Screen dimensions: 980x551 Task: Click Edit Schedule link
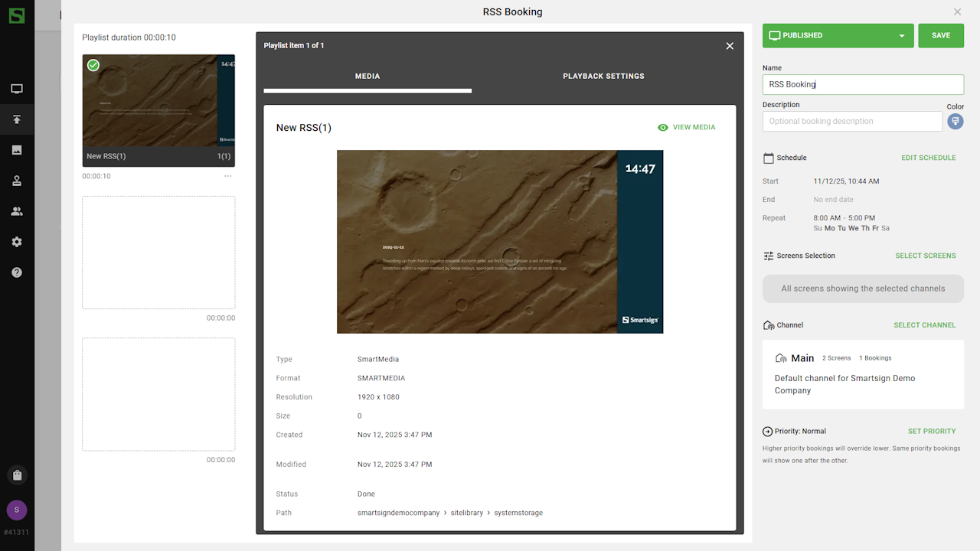pos(928,158)
